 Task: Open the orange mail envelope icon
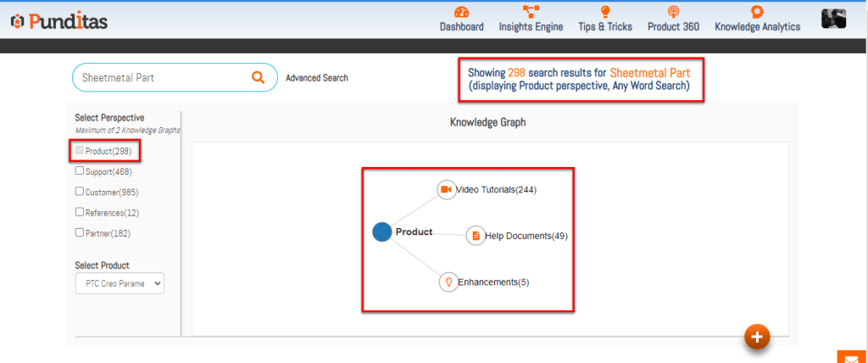point(851,357)
